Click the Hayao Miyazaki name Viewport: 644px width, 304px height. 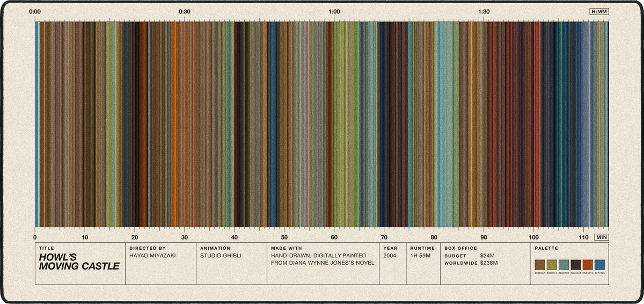click(x=152, y=256)
